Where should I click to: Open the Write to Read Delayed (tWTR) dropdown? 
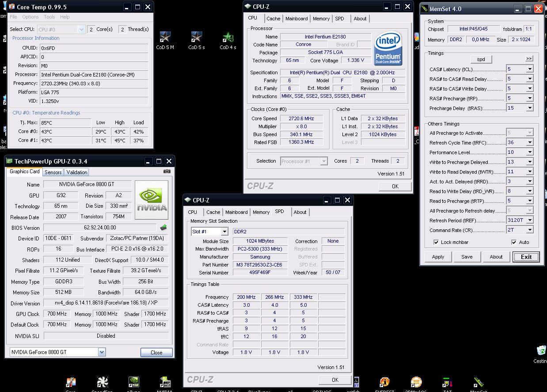coord(529,171)
